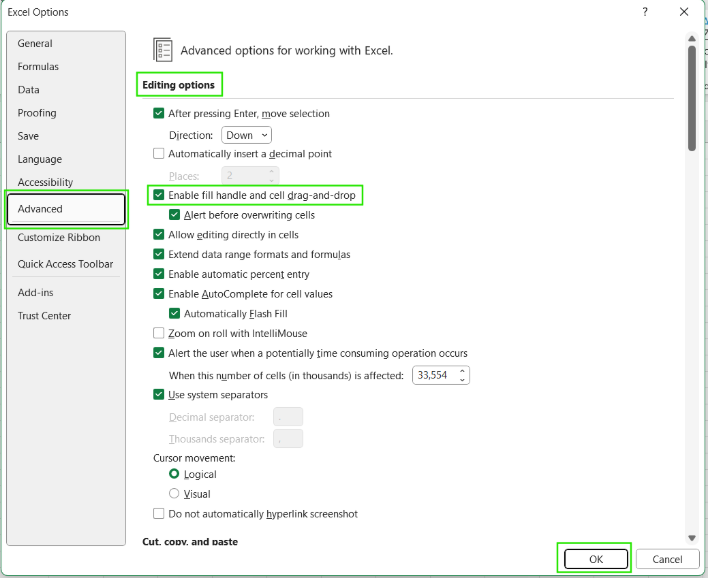Toggle Alert before overwriting cells checkbox
The image size is (708, 578).
point(175,215)
